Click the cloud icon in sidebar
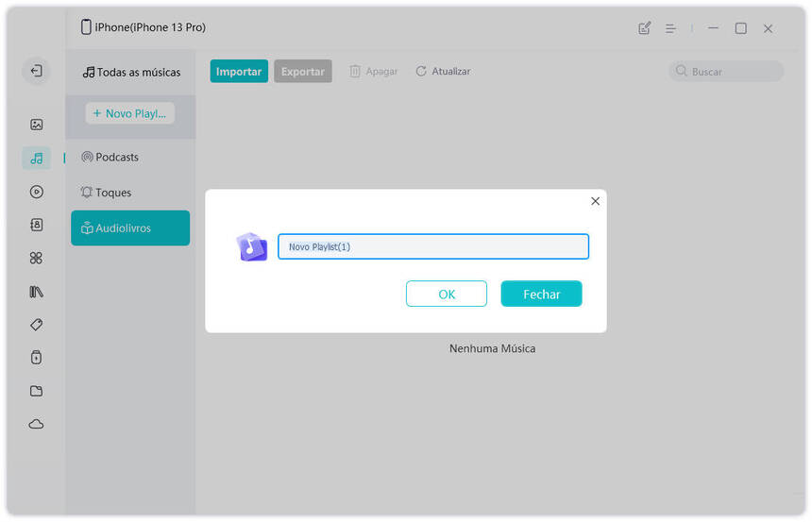Screen dimensions: 812x522 point(36,425)
